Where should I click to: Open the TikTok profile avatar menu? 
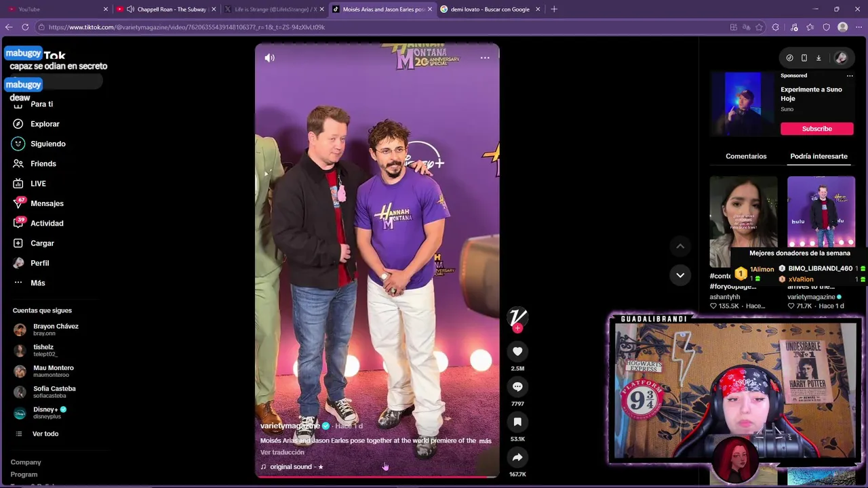click(x=841, y=58)
